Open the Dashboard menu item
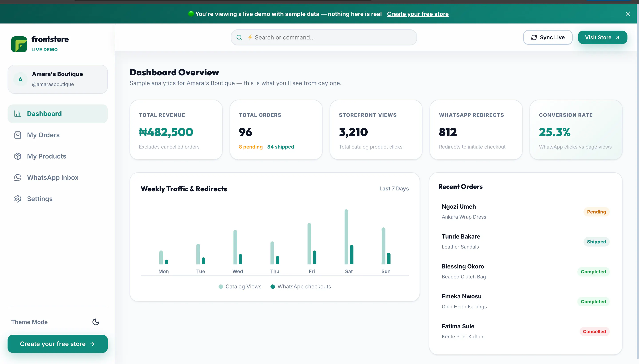Viewport: 639px width, 364px height. [x=57, y=114]
